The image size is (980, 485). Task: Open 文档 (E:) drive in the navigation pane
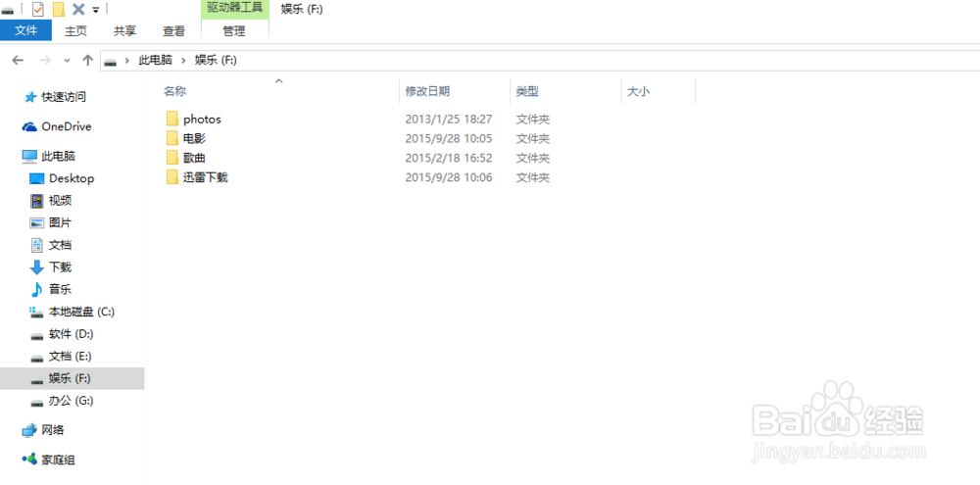pyautogui.click(x=72, y=357)
